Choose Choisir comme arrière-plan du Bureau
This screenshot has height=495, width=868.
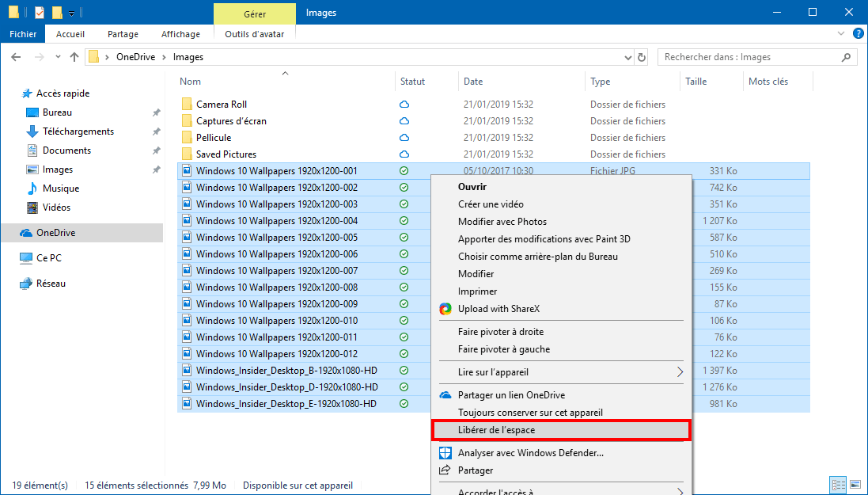click(x=537, y=257)
